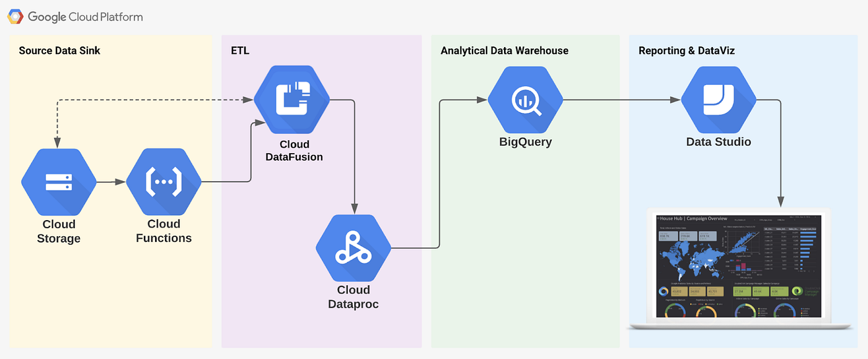Screen dimensions: 868x359
Task: Click the 'Source Data Sink' heading
Action: tap(60, 51)
